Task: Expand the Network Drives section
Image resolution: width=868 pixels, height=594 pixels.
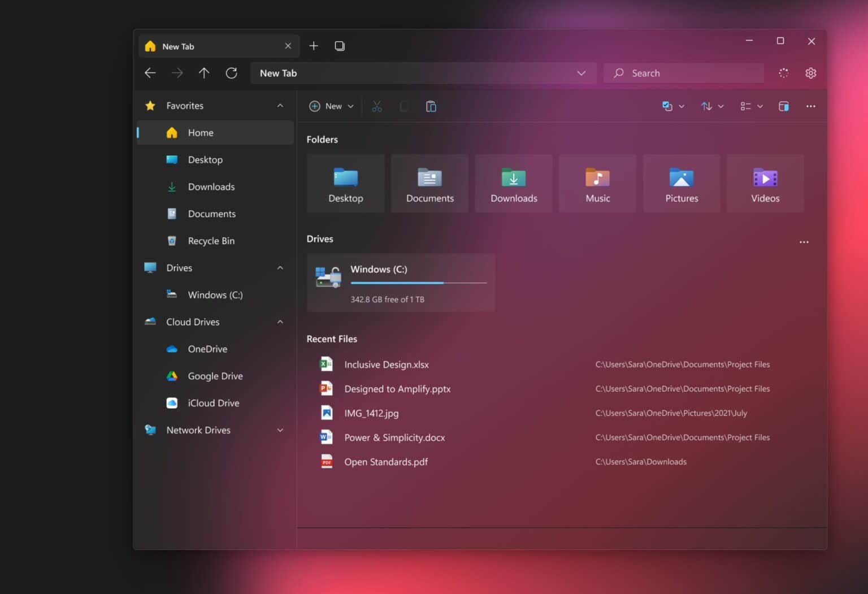Action: (280, 430)
